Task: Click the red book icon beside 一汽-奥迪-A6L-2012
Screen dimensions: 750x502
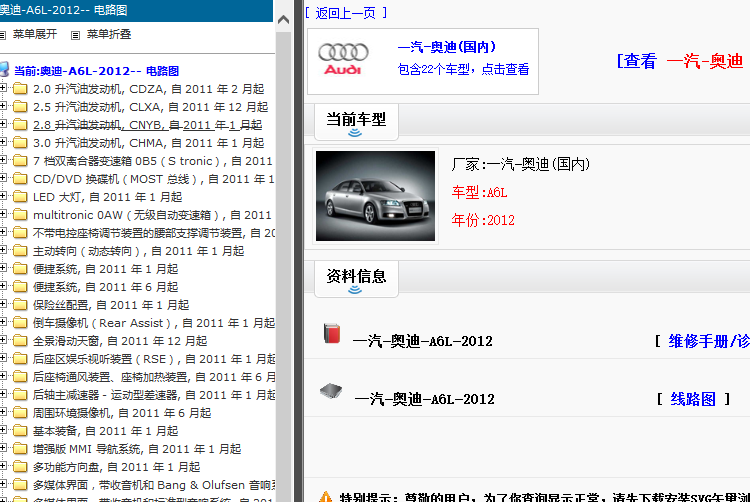Action: click(x=331, y=333)
